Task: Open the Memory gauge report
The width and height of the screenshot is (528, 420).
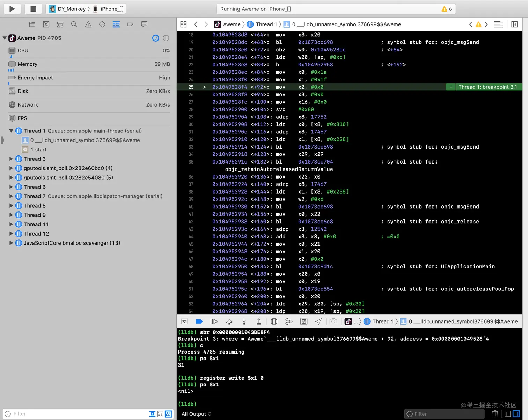Action: click(89, 64)
